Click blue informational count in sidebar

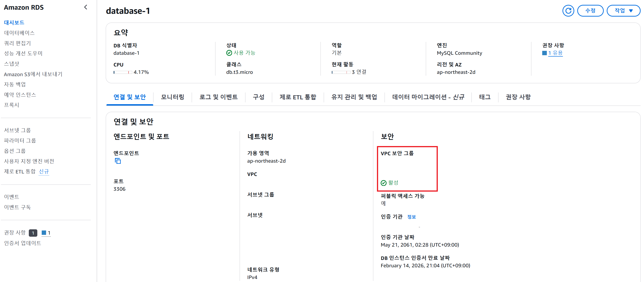(x=46, y=233)
